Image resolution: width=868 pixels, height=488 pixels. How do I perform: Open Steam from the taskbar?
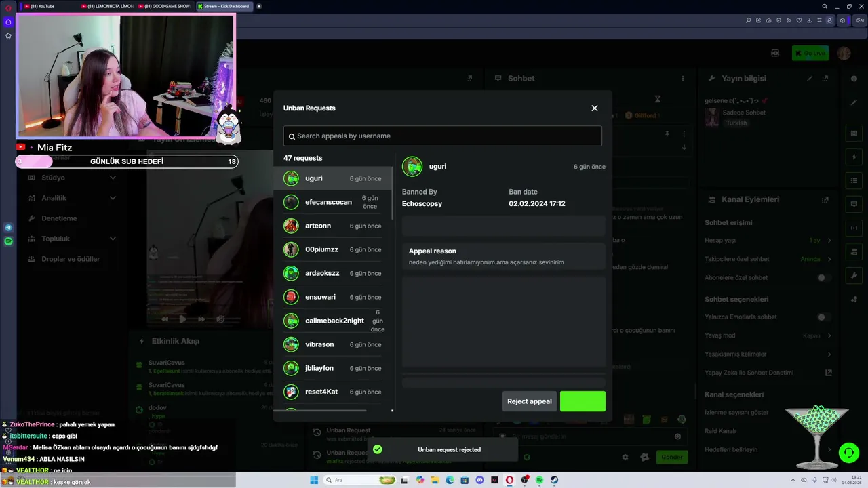click(554, 481)
